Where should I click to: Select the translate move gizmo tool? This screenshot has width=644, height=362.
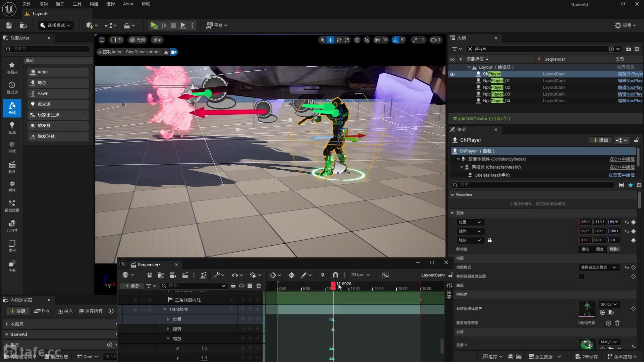[x=330, y=40]
